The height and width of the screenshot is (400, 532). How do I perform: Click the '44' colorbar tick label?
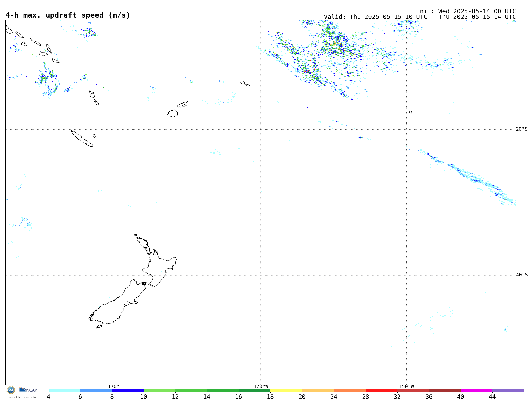pos(492,397)
